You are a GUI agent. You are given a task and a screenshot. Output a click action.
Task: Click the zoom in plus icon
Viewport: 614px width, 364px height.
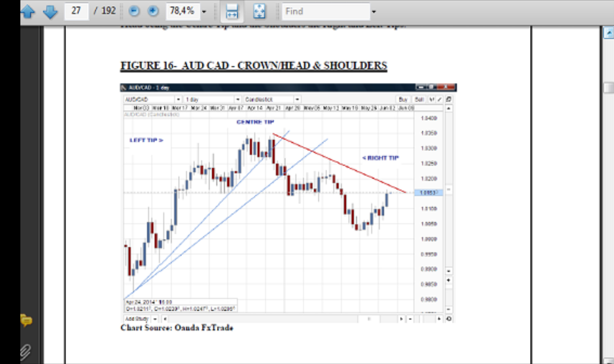tap(153, 11)
